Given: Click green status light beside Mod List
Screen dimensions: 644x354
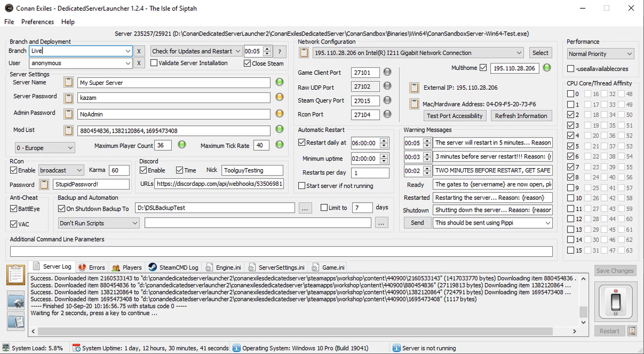Looking at the screenshot, I should coord(279,129).
